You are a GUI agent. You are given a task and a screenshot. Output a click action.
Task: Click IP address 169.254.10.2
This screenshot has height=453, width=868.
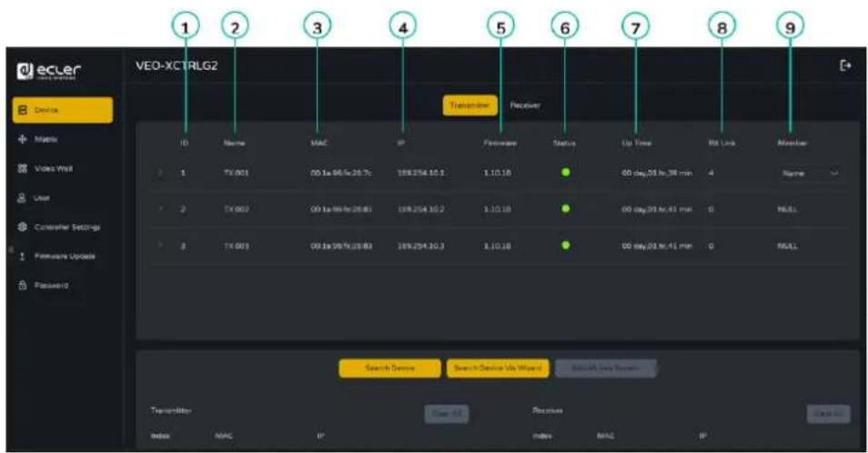pos(420,209)
